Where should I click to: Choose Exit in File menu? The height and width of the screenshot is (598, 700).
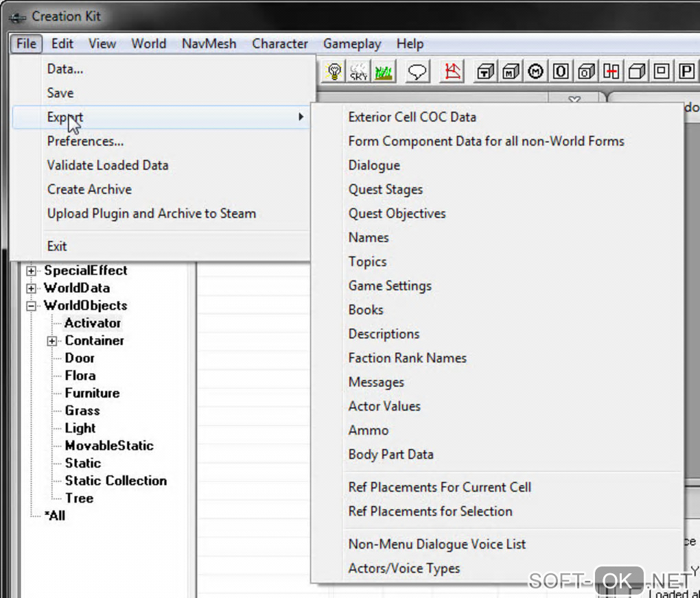click(161, 246)
